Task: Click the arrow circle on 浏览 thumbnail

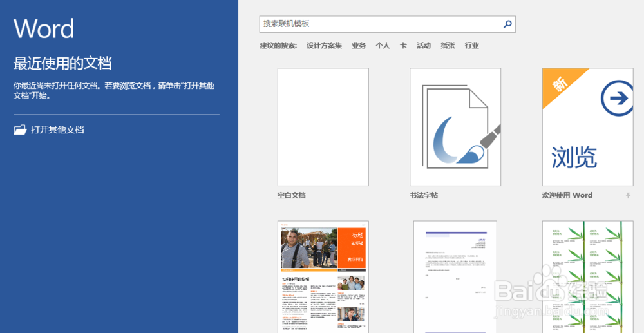Action: pos(618,98)
